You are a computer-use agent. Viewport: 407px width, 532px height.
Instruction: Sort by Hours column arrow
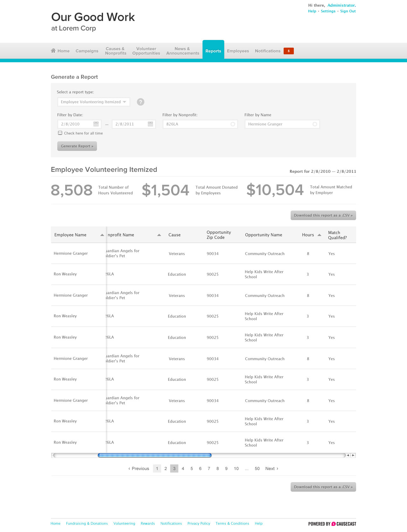coord(320,235)
